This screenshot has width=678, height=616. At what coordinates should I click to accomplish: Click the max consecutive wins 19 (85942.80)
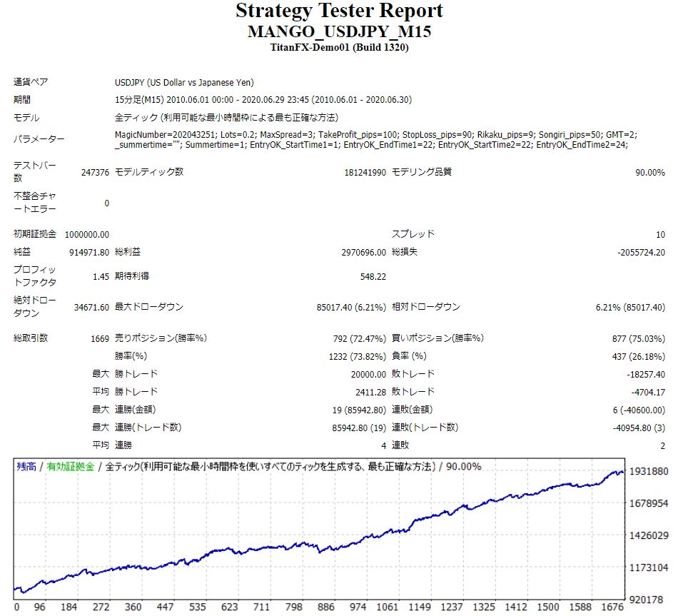click(x=359, y=410)
